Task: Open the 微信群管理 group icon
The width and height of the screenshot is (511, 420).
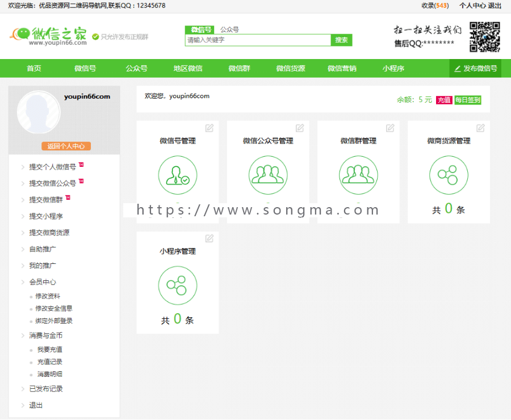Action: click(358, 175)
